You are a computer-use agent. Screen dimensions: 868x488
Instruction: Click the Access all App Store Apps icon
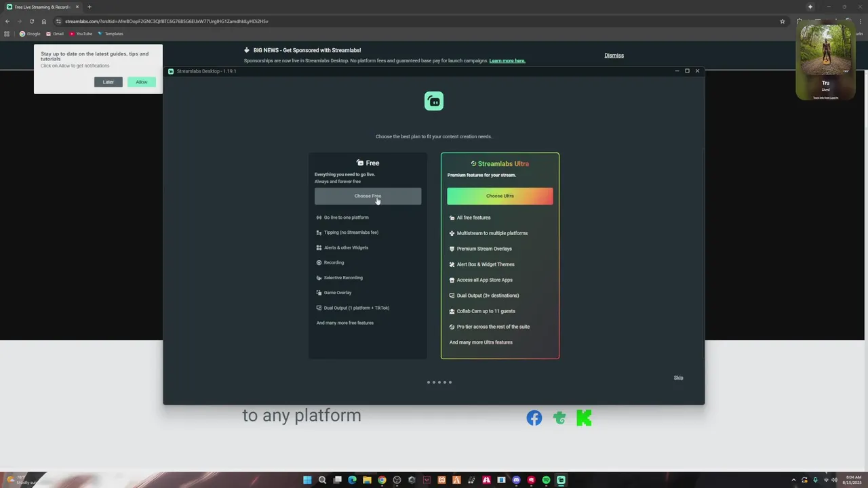pyautogui.click(x=452, y=280)
